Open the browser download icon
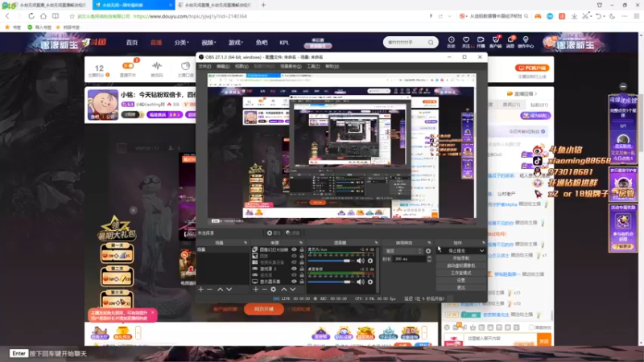644x362 pixels. [x=574, y=16]
